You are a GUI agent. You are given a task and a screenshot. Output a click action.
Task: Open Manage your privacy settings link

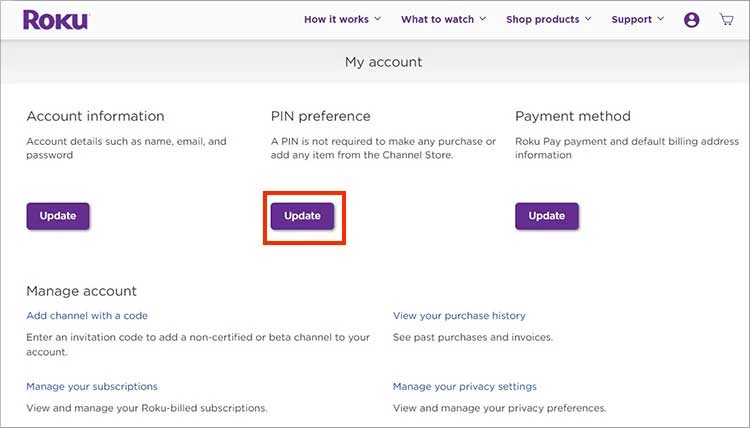coord(464,386)
